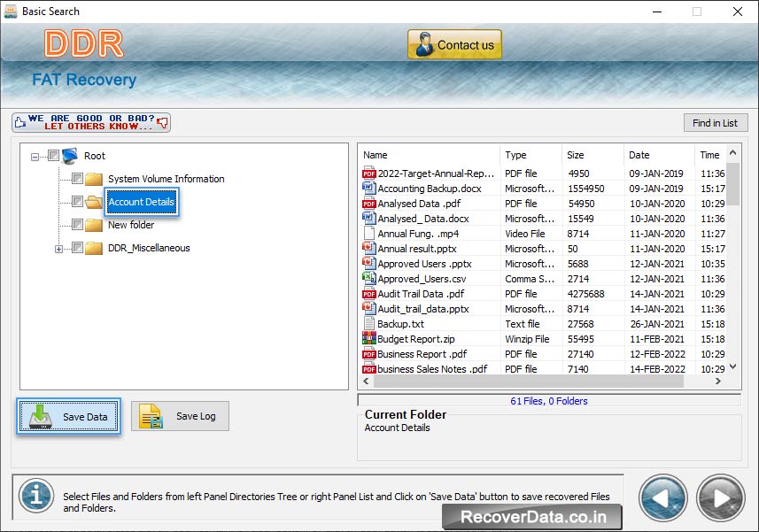Sort by the Size column header
This screenshot has width=759, height=532.
click(x=593, y=155)
